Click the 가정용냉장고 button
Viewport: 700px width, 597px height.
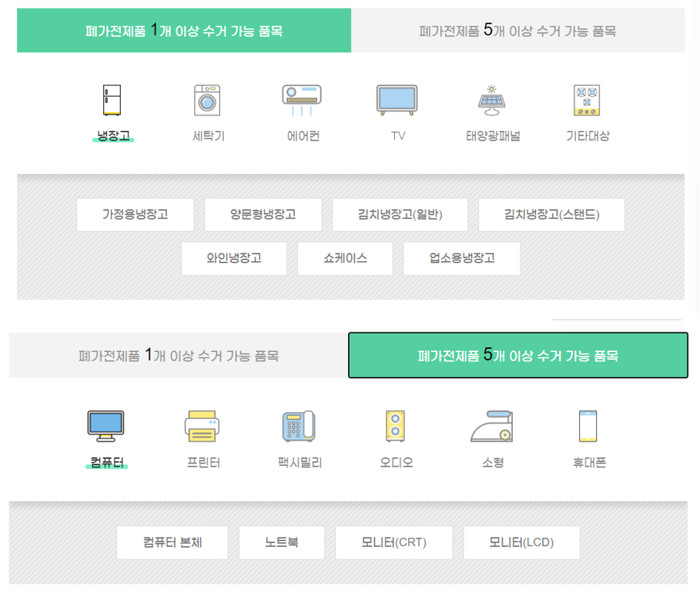(135, 215)
